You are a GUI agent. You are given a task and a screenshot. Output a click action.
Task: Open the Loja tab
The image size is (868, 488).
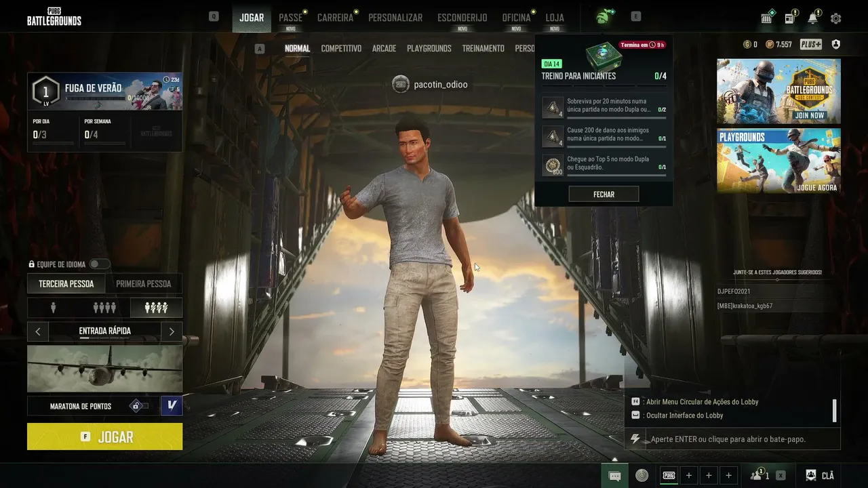tap(555, 18)
